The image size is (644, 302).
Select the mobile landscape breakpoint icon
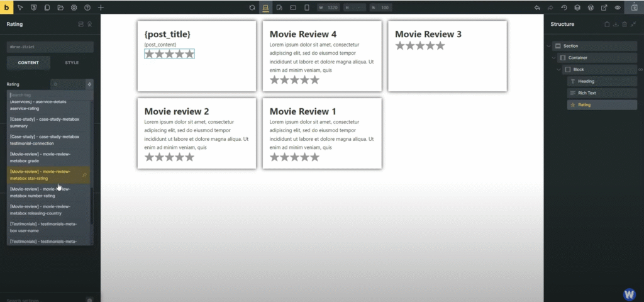[293, 8]
